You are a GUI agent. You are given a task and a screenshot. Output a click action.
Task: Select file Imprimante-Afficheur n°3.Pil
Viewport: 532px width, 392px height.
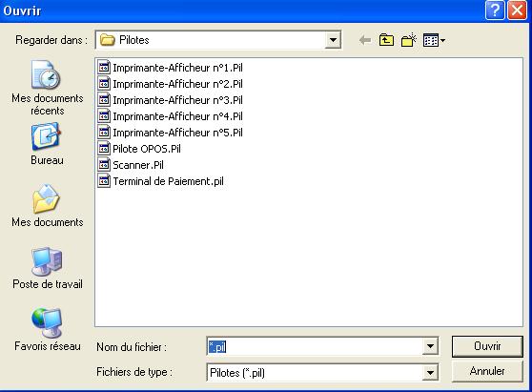click(x=171, y=100)
